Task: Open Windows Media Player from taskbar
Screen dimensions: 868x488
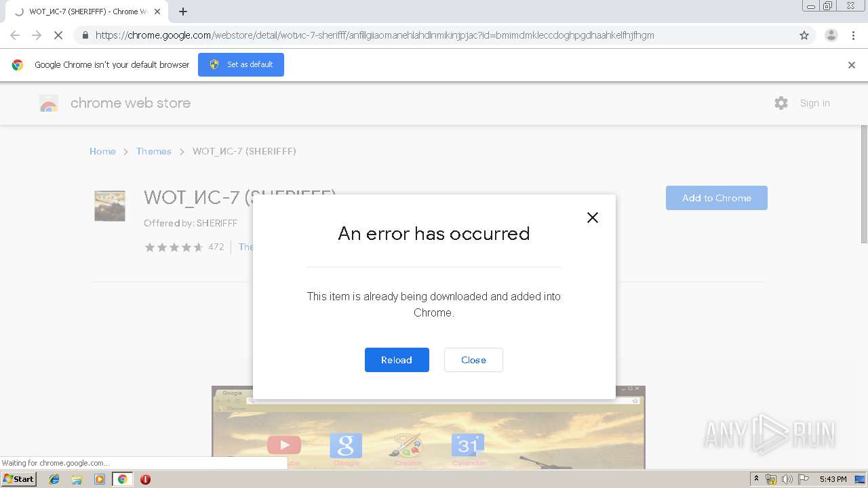Action: click(x=100, y=479)
